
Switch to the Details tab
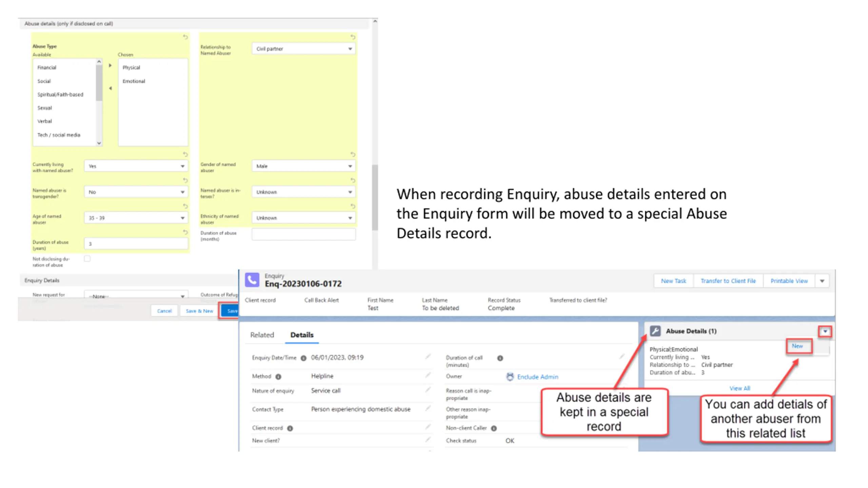pos(302,335)
